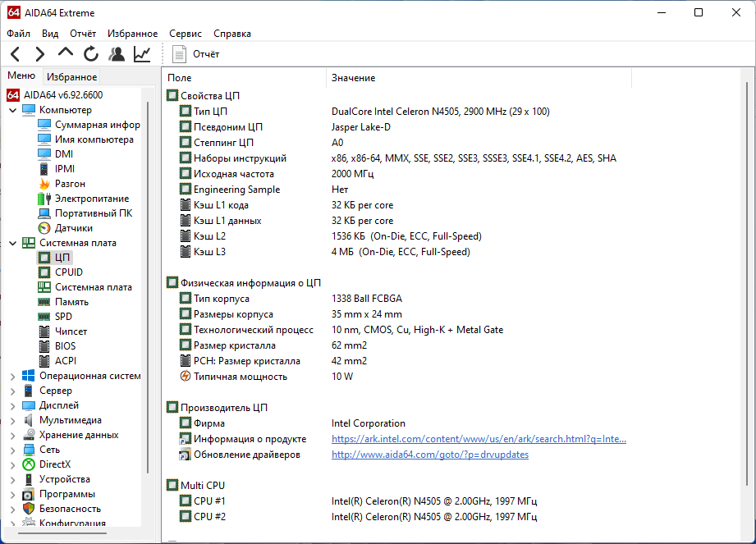This screenshot has width=756, height=544.
Task: Expand the Безопасность tree node
Action: click(13, 510)
